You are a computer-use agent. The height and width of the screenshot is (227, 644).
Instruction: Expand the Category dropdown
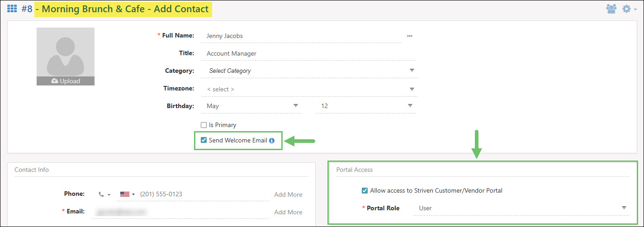click(x=310, y=71)
